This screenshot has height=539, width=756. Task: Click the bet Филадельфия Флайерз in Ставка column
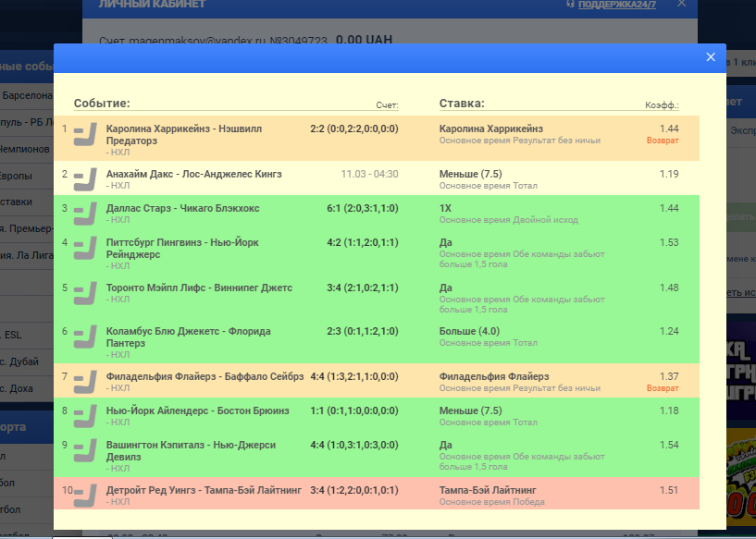click(494, 376)
